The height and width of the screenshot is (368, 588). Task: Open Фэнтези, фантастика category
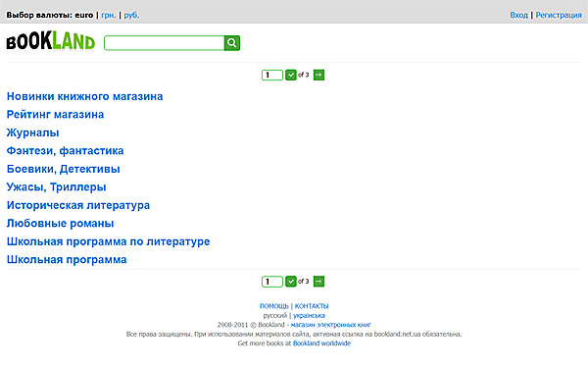(66, 151)
